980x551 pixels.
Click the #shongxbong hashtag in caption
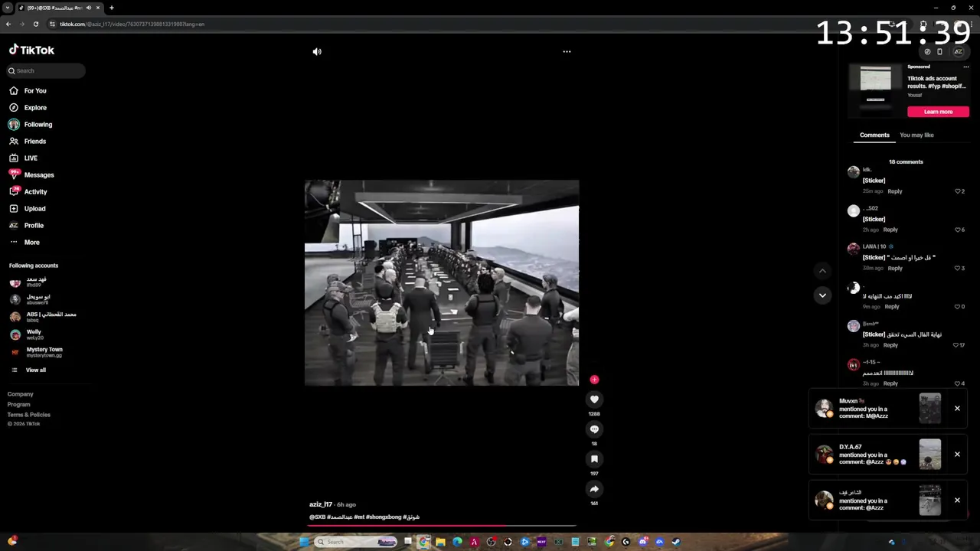point(384,517)
